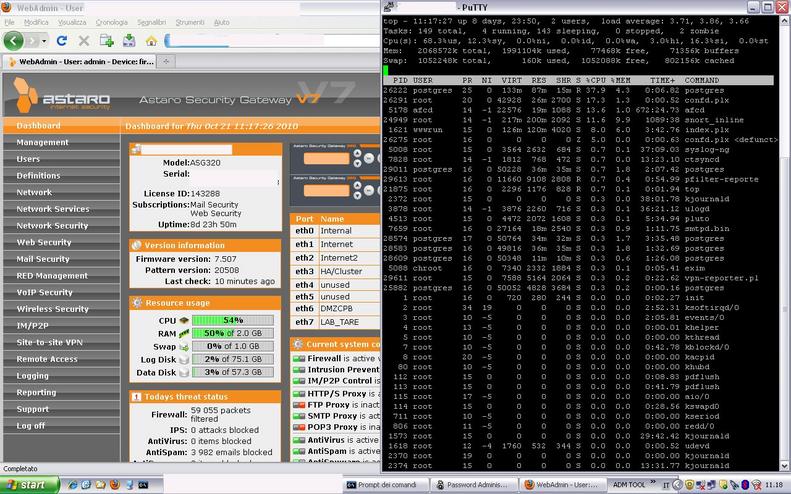Viewport: 791px width, 494px height.
Task: Switch to Prompt dei comandi taskbar button
Action: click(x=385, y=485)
